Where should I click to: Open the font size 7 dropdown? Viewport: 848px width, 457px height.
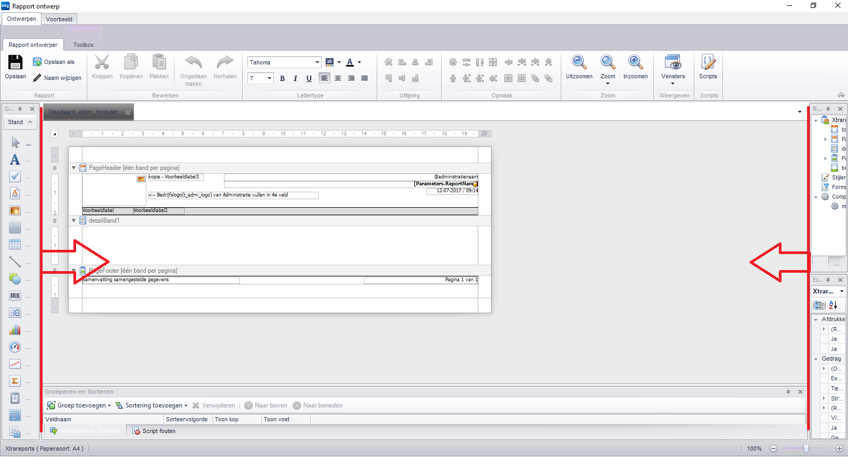(x=269, y=78)
